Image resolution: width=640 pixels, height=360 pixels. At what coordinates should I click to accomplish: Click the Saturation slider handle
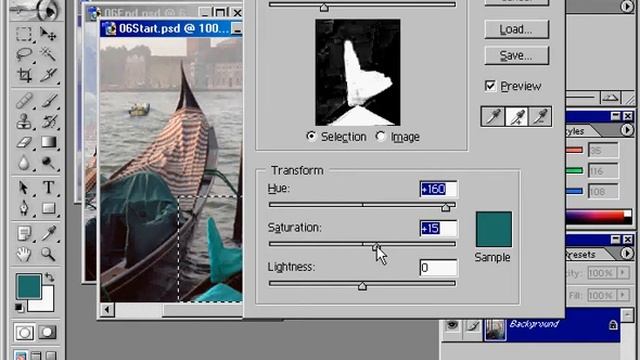[x=376, y=247]
